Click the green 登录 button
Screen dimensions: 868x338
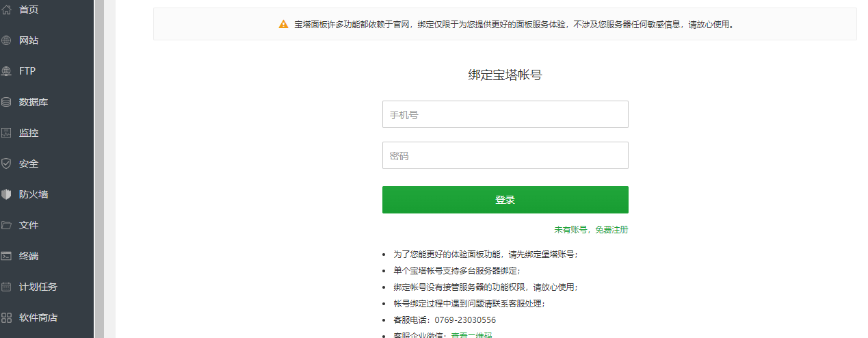coord(505,200)
